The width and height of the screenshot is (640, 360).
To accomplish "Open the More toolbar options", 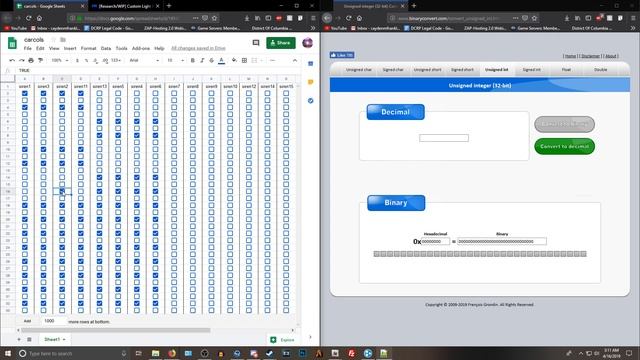I will 273,60.
